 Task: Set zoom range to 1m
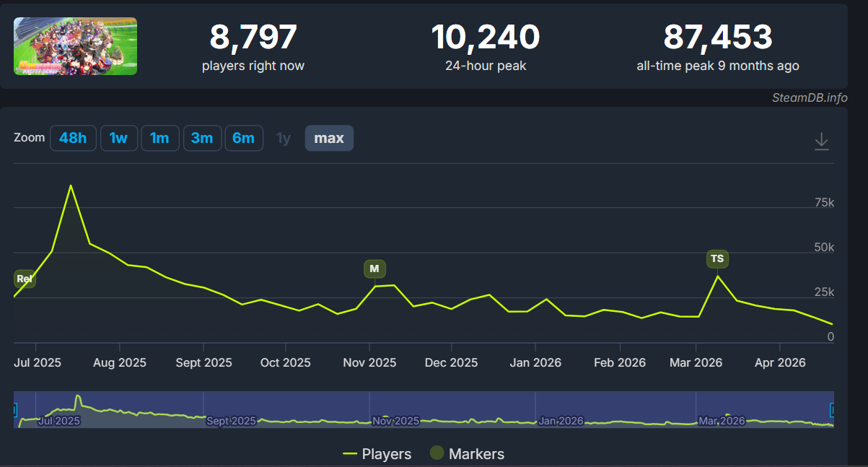[x=160, y=138]
